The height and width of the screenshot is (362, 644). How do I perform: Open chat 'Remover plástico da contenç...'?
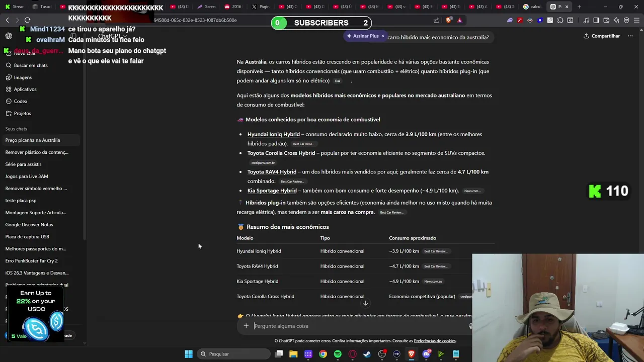point(40,152)
